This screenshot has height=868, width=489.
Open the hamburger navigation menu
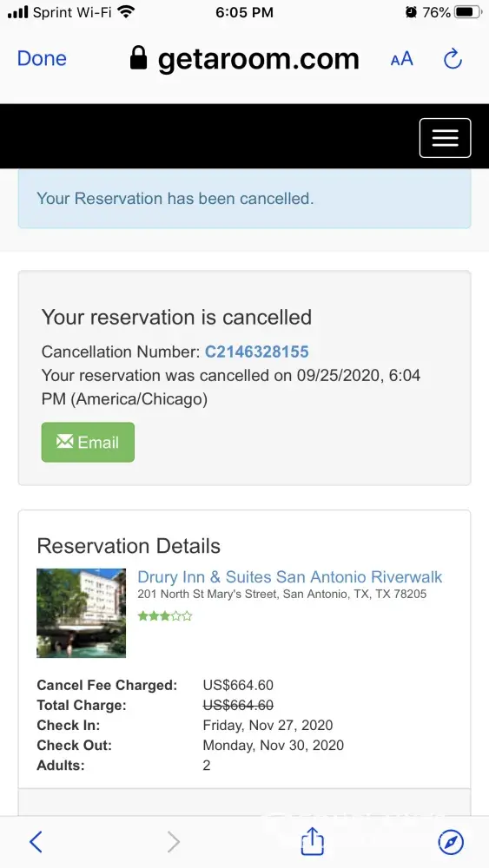(x=446, y=138)
